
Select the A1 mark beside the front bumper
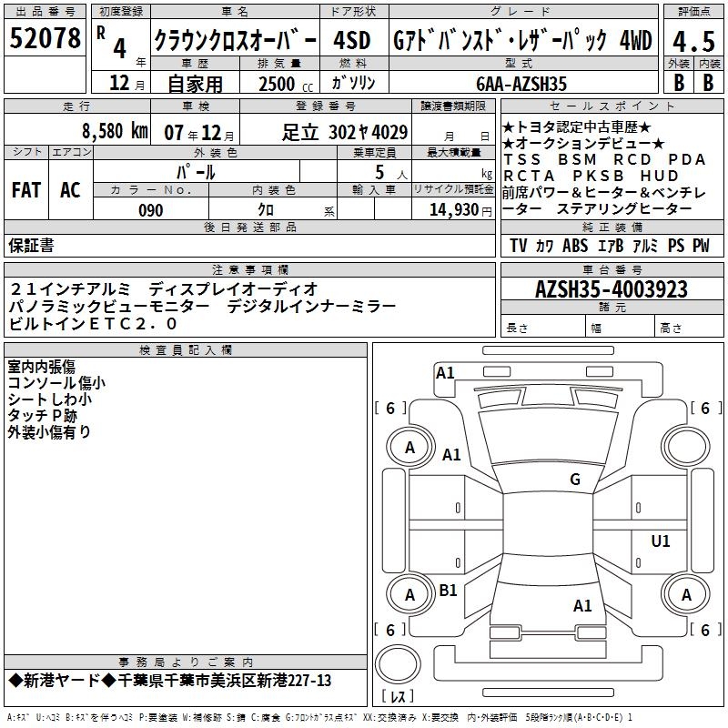[x=445, y=373]
